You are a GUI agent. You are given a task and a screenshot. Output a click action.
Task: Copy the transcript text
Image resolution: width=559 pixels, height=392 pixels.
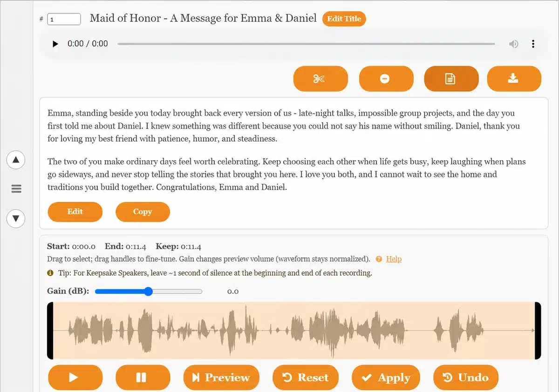point(143,212)
